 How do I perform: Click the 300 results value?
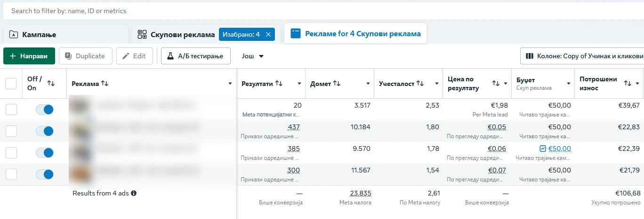pos(293,170)
